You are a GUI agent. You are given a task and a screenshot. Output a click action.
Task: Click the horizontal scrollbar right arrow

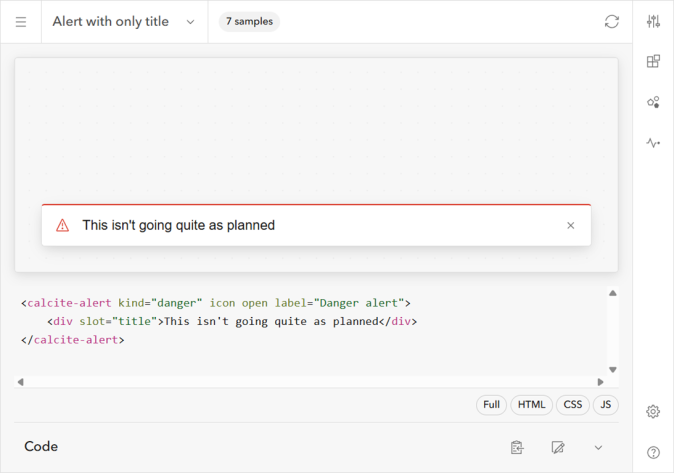point(600,382)
